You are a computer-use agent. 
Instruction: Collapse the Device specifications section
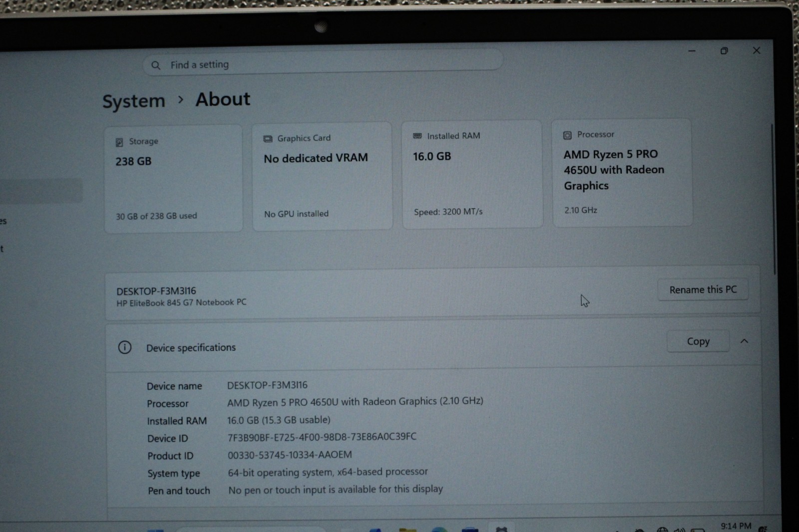[x=744, y=341]
